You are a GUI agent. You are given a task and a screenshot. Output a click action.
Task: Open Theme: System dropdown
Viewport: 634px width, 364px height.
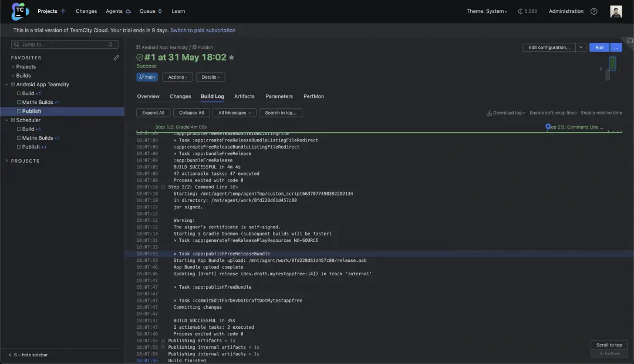tap(487, 11)
